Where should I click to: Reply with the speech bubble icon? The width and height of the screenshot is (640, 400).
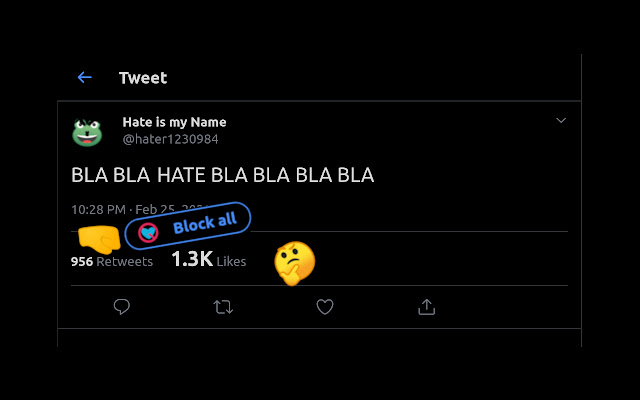(122, 307)
